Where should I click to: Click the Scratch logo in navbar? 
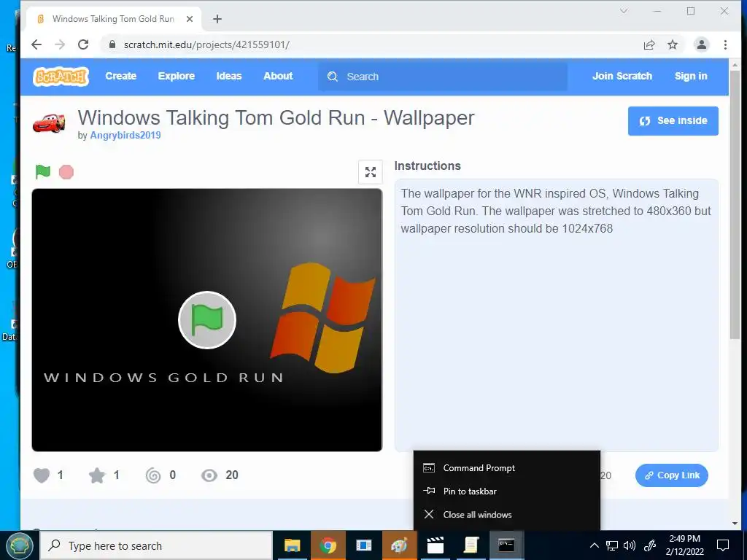[61, 76]
